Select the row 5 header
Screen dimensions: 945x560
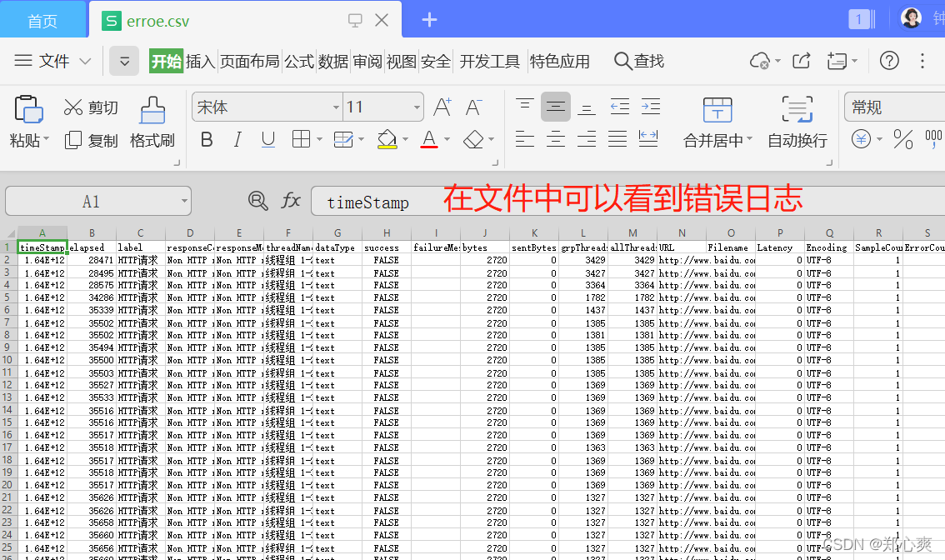7,297
